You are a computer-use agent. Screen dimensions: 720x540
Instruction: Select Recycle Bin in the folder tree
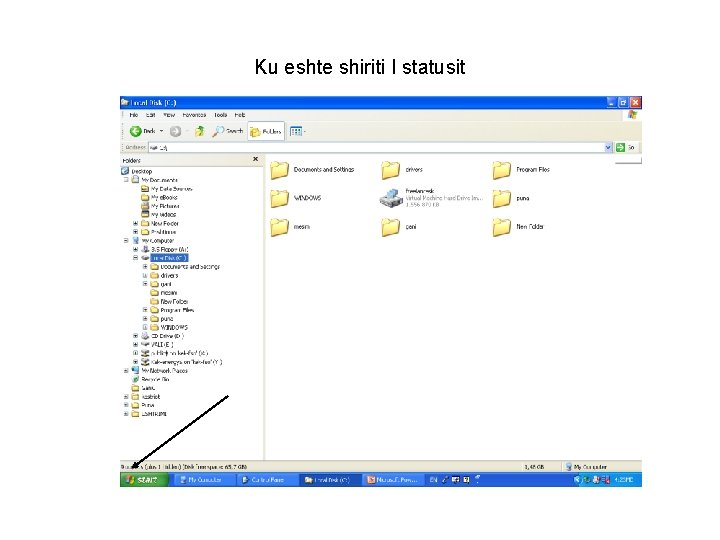[155, 379]
